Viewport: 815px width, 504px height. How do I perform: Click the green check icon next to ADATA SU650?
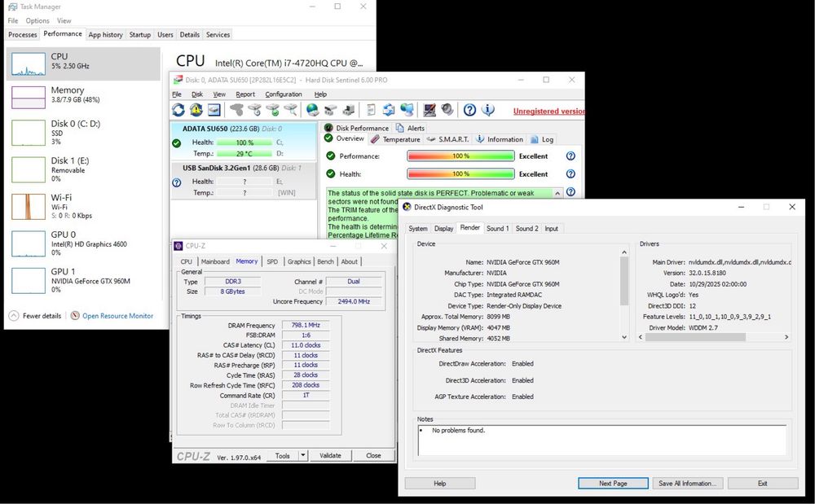pyautogui.click(x=177, y=142)
